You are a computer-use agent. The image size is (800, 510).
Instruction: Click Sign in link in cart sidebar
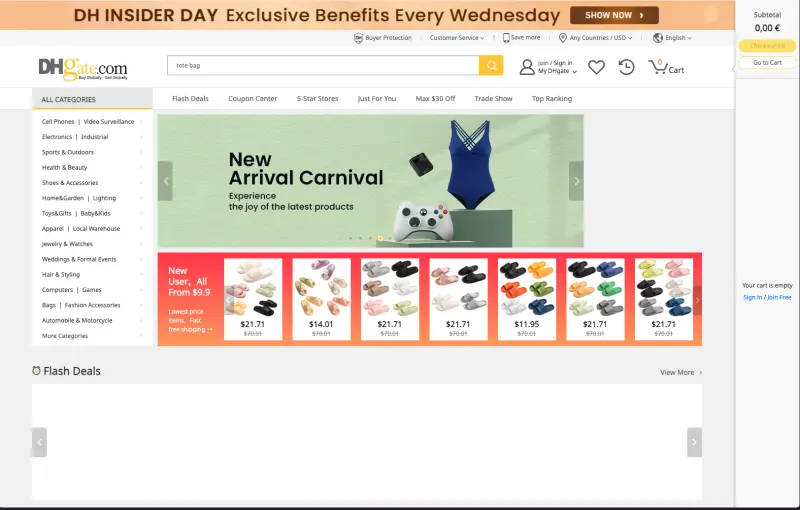coord(753,297)
